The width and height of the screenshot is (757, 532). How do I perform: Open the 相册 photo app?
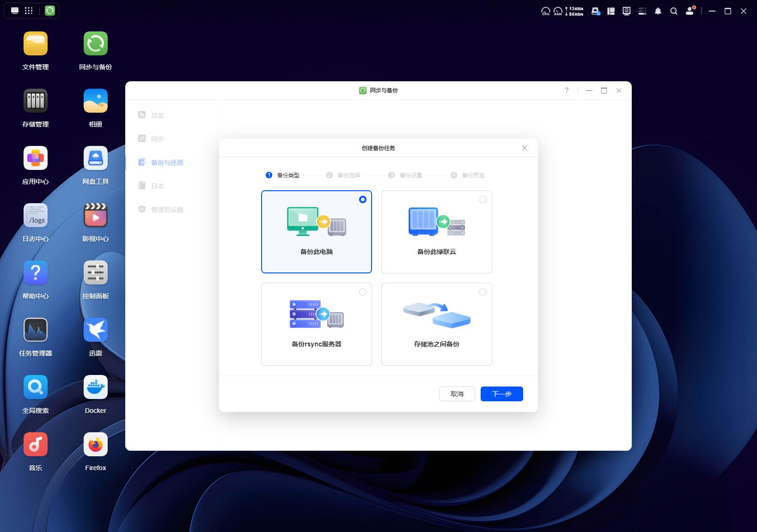click(96, 101)
